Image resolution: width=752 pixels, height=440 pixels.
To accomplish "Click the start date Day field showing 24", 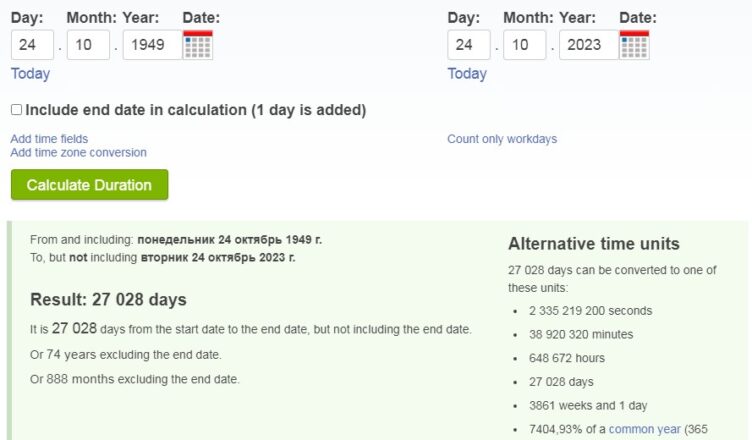I will [32, 45].
